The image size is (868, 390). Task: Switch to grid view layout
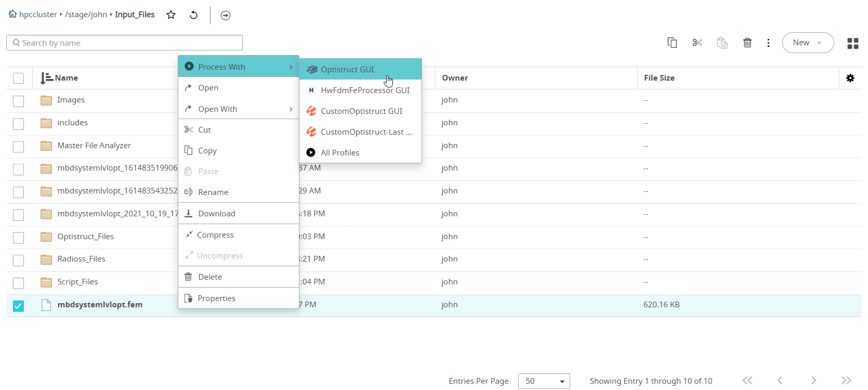853,43
